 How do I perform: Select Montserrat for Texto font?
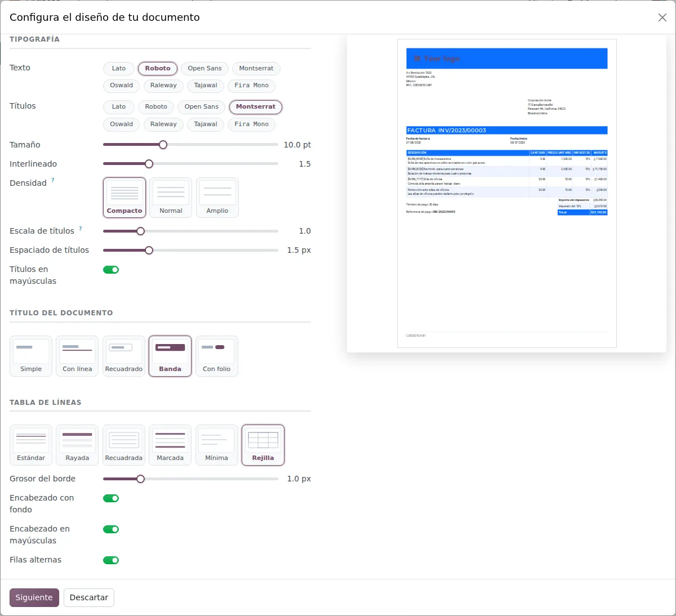pos(256,69)
